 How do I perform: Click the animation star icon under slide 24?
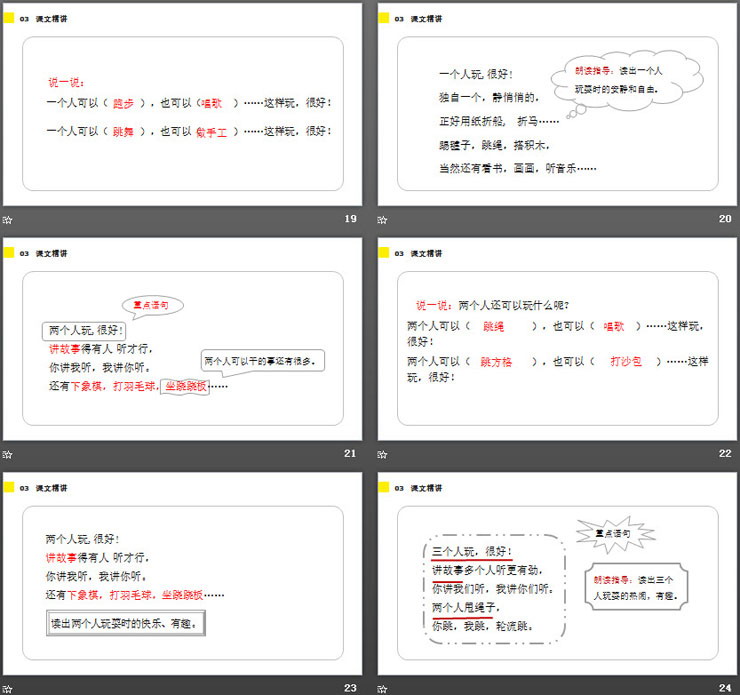383,688
